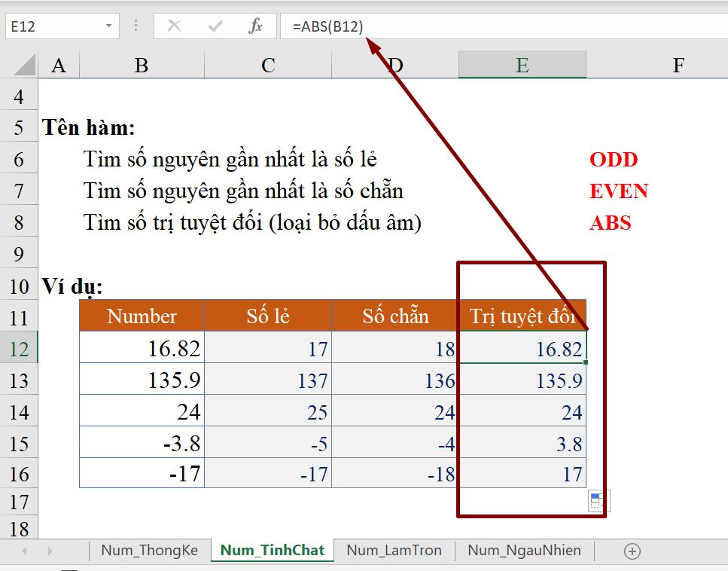Select column E by clicking its header
The width and height of the screenshot is (728, 571).
tap(522, 65)
